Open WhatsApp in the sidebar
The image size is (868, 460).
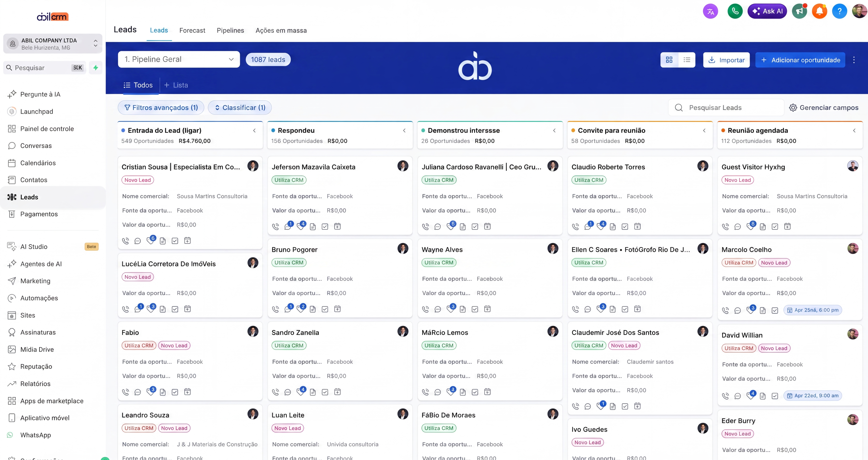(x=35, y=435)
